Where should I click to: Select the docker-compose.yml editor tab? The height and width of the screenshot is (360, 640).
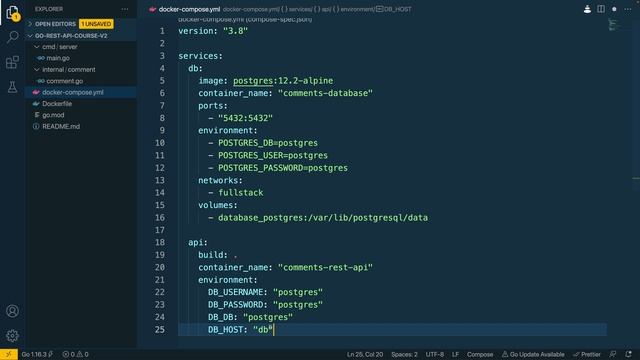(x=189, y=9)
